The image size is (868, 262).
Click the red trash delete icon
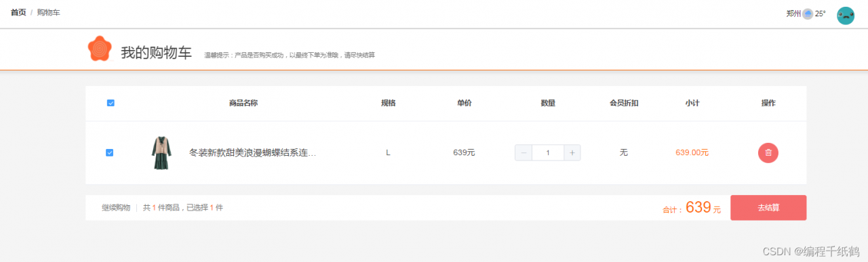(x=768, y=153)
